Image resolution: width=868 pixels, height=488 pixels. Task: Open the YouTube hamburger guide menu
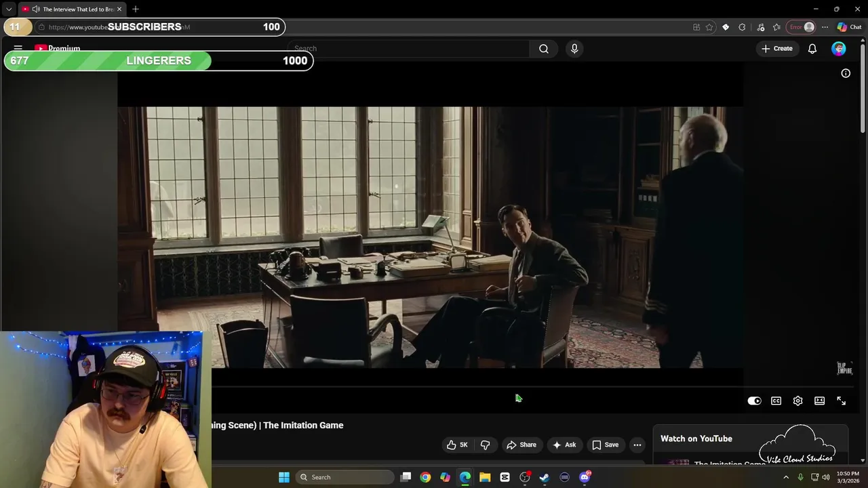coord(18,48)
